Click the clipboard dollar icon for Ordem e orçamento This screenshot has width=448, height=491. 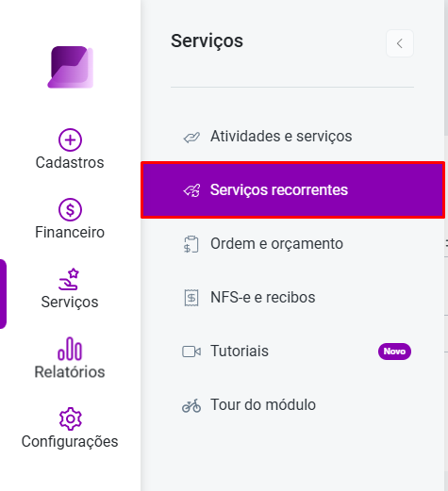(x=191, y=244)
